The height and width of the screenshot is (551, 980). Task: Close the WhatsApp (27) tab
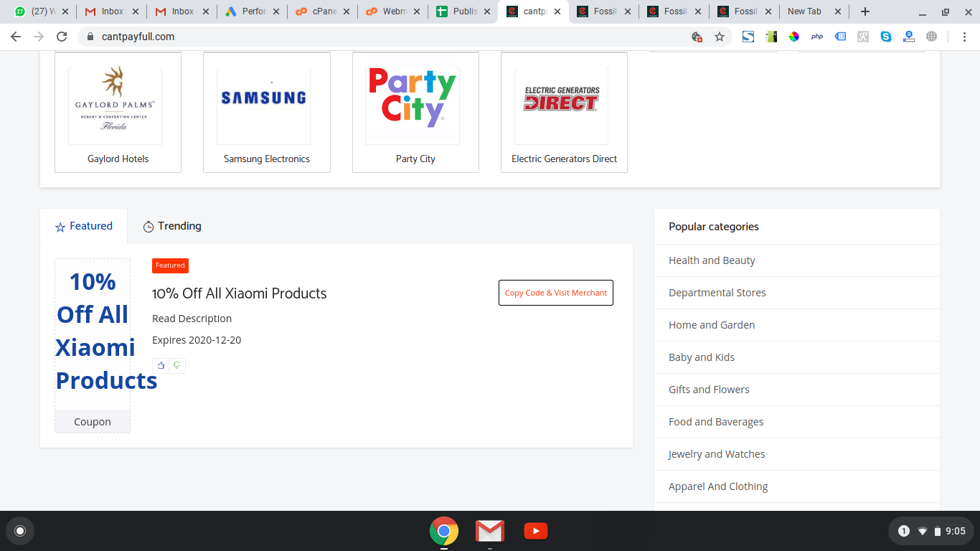[65, 11]
